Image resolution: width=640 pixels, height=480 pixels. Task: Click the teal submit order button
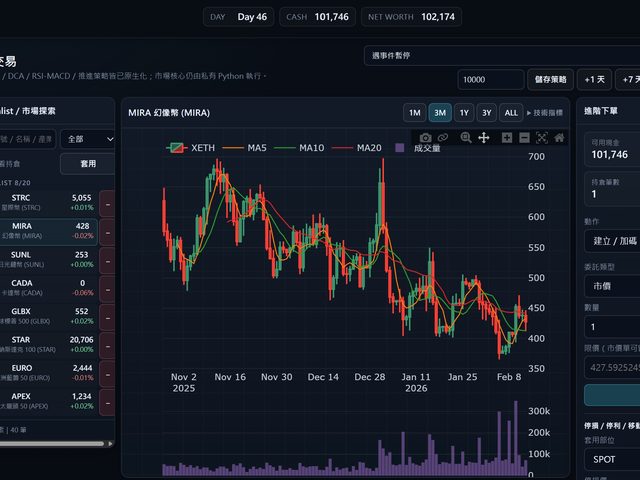point(612,395)
